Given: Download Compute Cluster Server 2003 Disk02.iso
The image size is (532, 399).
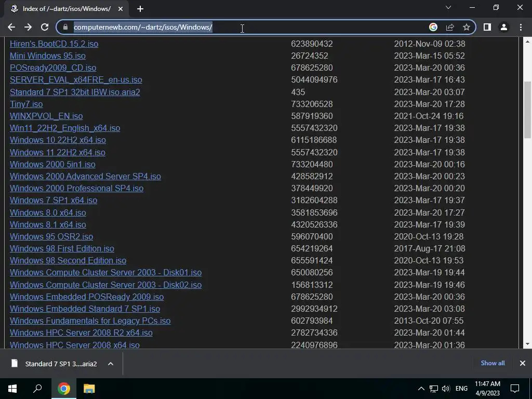Looking at the screenshot, I should tap(105, 285).
